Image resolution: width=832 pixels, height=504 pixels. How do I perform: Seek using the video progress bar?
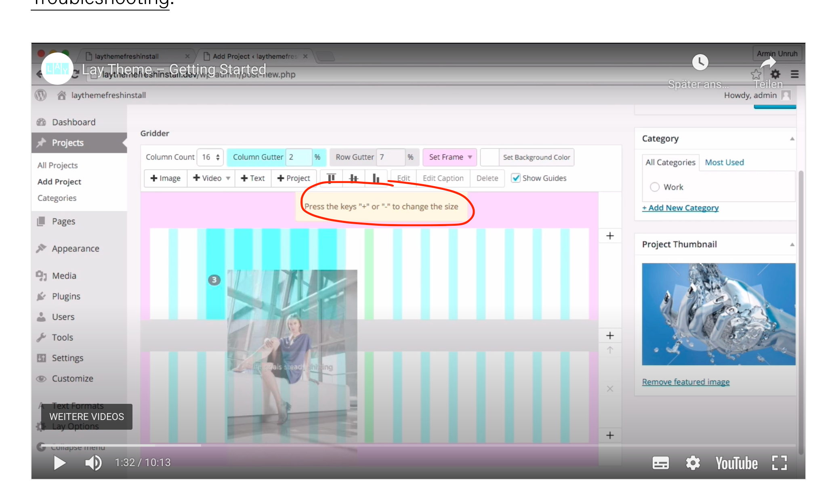(404, 445)
